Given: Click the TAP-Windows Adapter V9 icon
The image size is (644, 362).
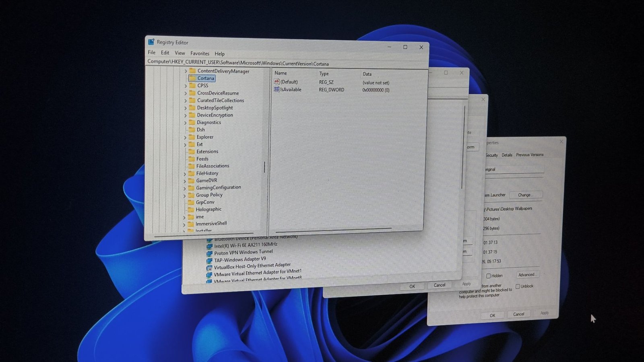Looking at the screenshot, I should [x=209, y=260].
